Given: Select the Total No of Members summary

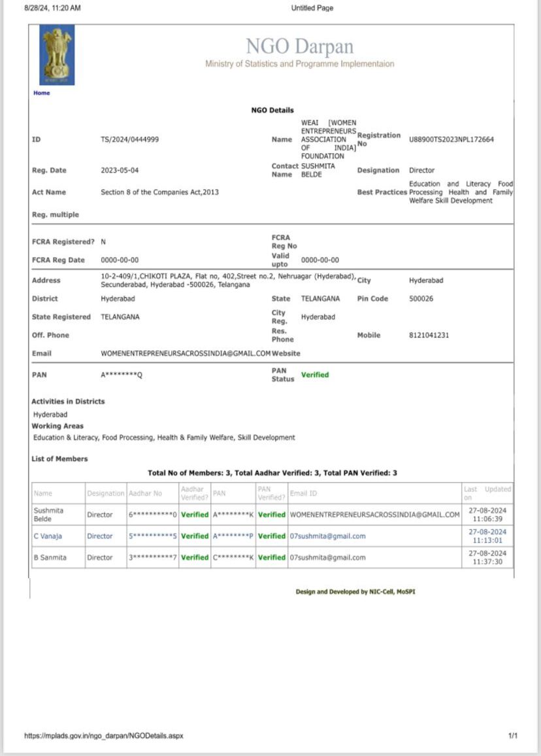Looking at the screenshot, I should (x=272, y=473).
